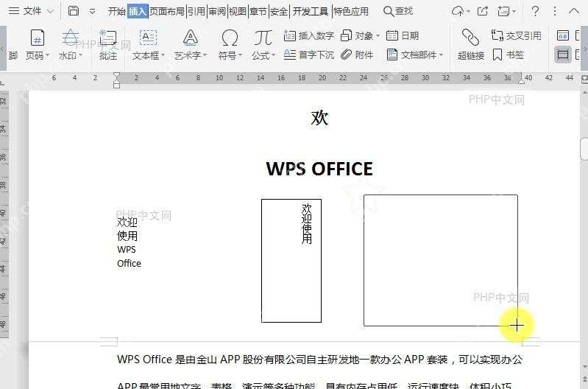
Task: Click the 超链接 hyperlink tool
Action: point(471,45)
